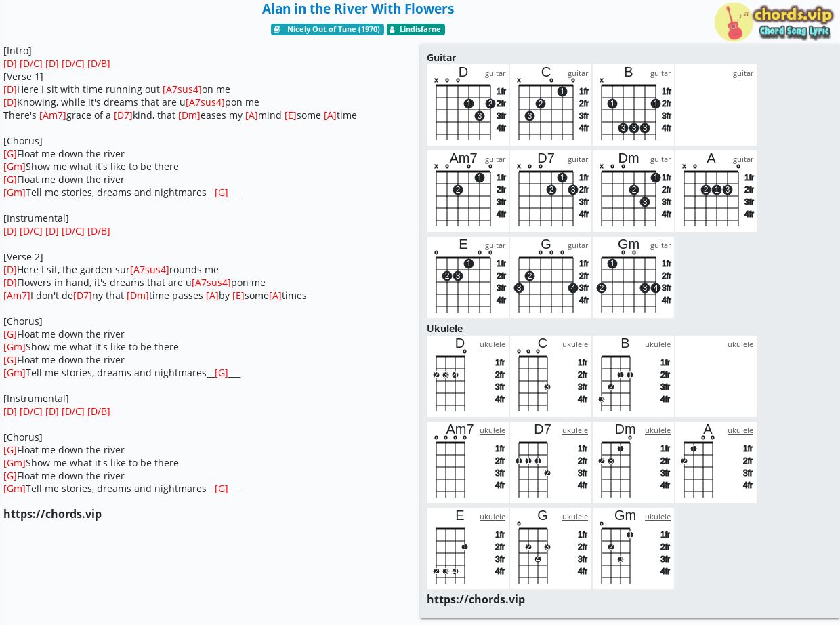Click the 'ukulele' link above the D chord
The height and width of the screenshot is (625, 840).
[492, 344]
